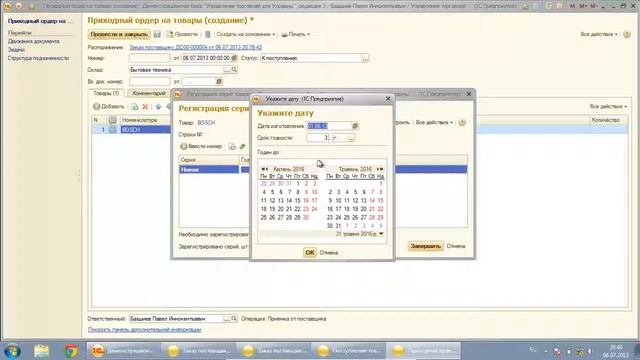This screenshot has height=360, width=640.
Task: Click the delete mark icon beside Провести
Action: click(x=208, y=34)
